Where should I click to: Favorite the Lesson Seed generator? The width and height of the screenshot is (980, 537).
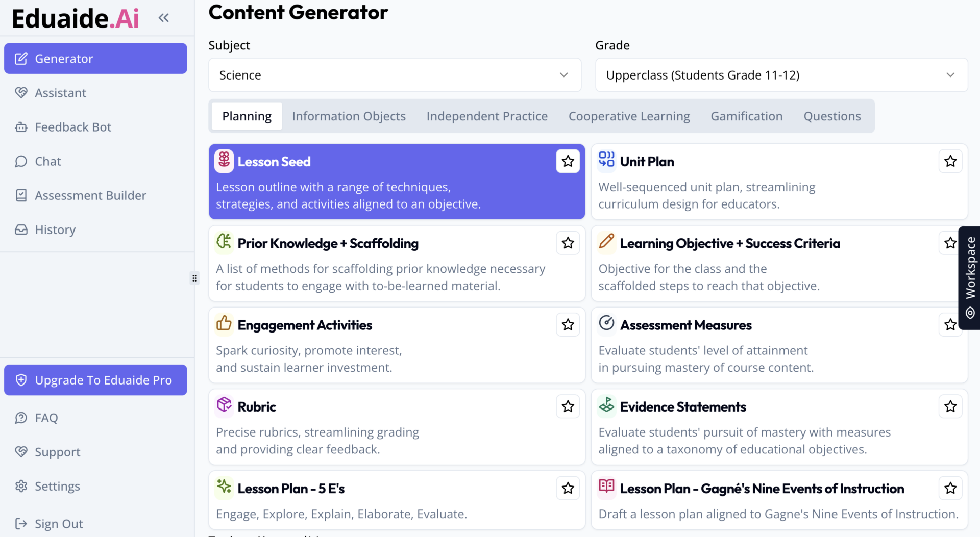568,161
